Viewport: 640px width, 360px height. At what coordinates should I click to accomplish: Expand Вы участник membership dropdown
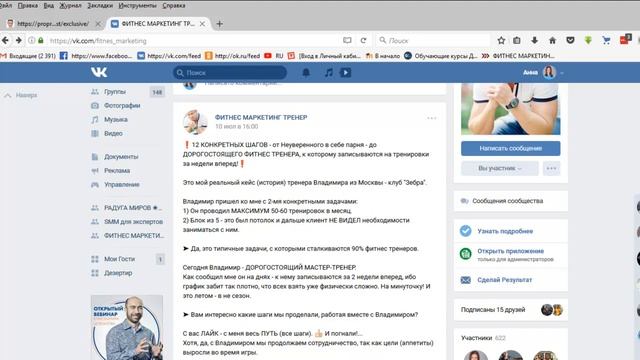tap(500, 168)
